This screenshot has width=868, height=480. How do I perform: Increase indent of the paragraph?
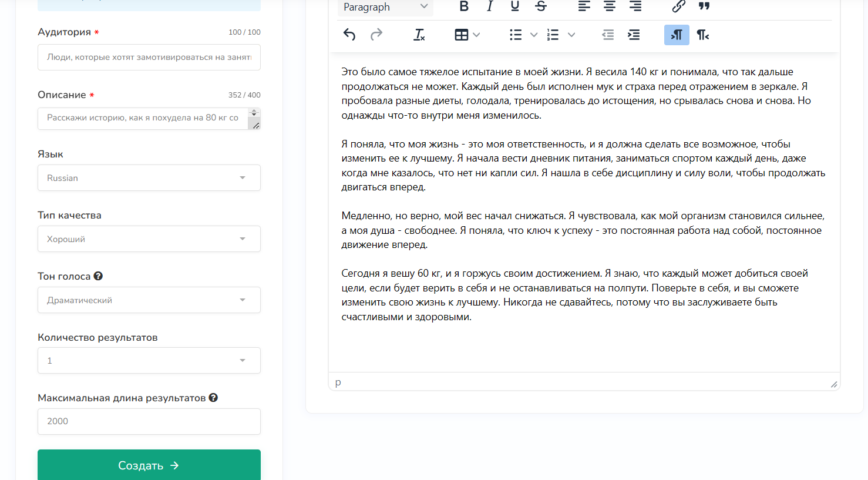(x=634, y=35)
